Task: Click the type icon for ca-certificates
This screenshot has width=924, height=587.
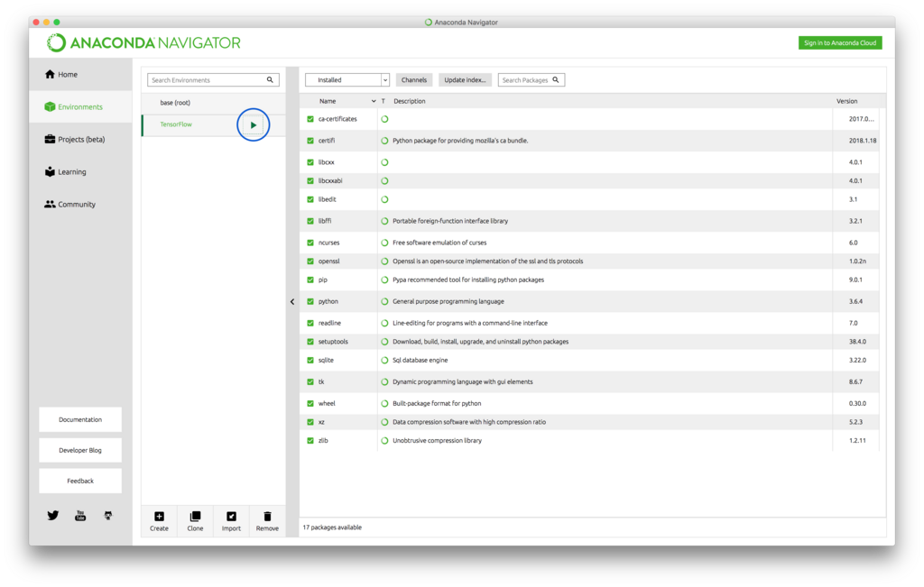Action: point(384,119)
